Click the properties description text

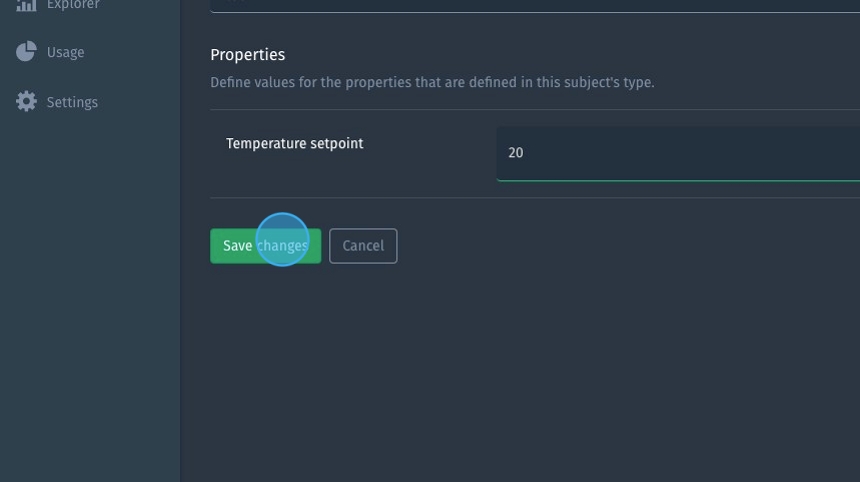[x=432, y=82]
